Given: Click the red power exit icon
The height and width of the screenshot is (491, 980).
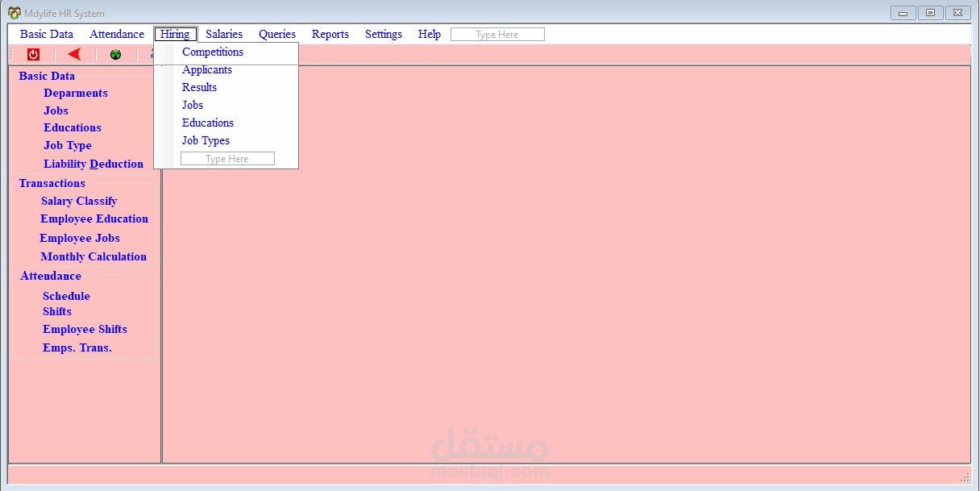Looking at the screenshot, I should pos(33,55).
